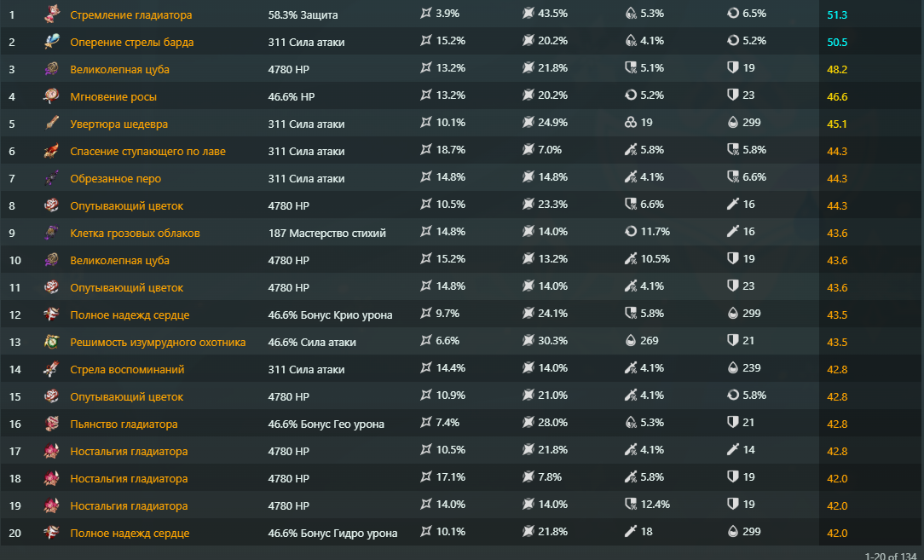Click the Оперение стрелы барда feather icon

[51, 42]
